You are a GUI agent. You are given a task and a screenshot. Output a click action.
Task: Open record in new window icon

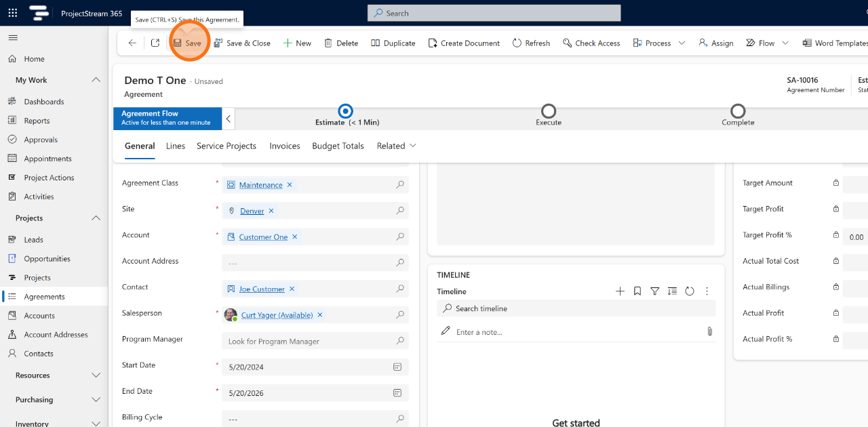[x=155, y=43]
